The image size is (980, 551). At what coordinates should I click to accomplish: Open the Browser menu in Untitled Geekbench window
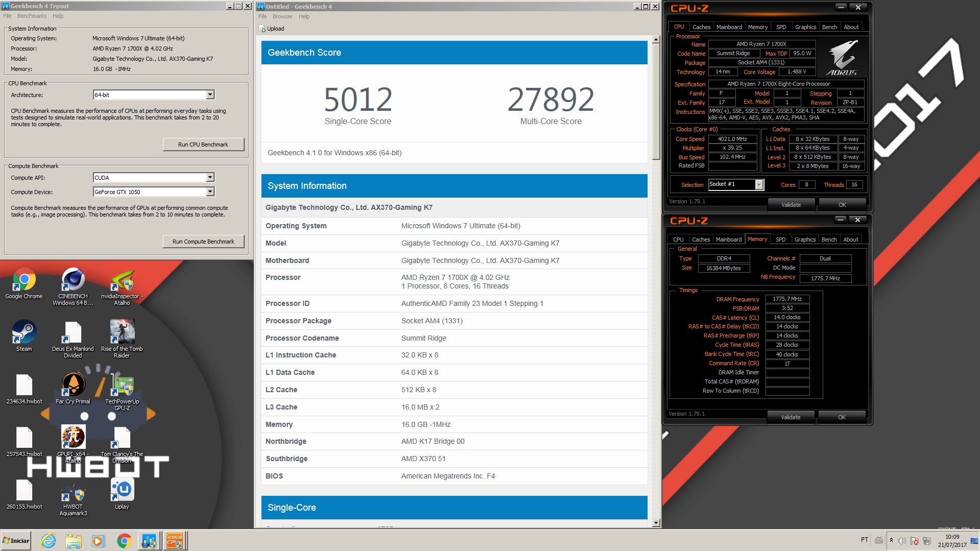[x=282, y=16]
